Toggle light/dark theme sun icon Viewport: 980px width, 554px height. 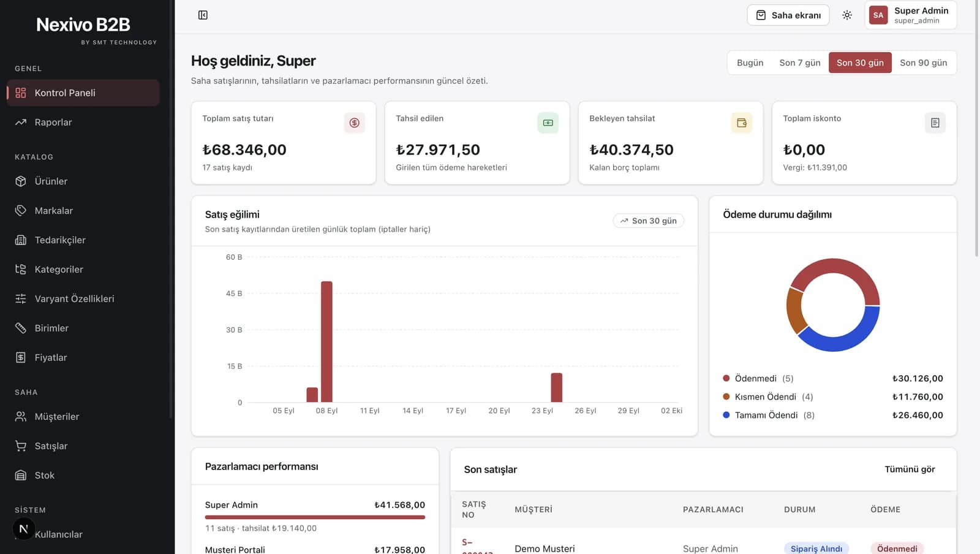847,15
